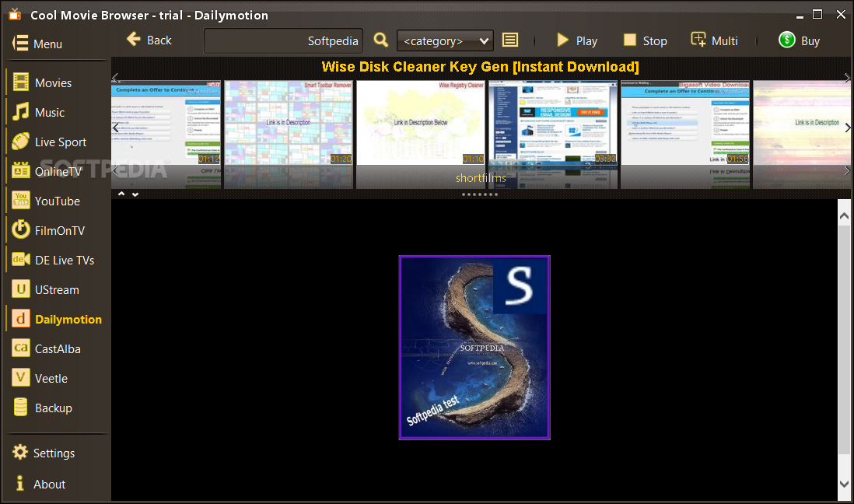Open the OnlineTV section
This screenshot has height=504, width=854.
[x=47, y=171]
